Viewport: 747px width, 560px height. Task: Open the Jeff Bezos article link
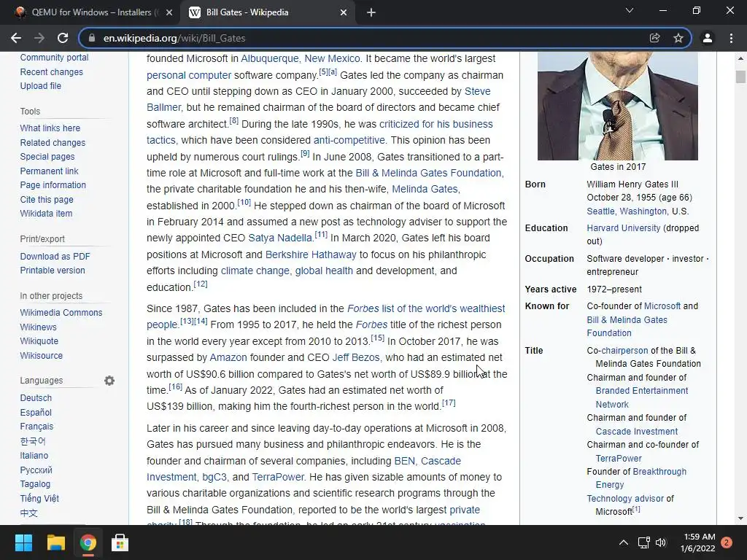tap(356, 357)
